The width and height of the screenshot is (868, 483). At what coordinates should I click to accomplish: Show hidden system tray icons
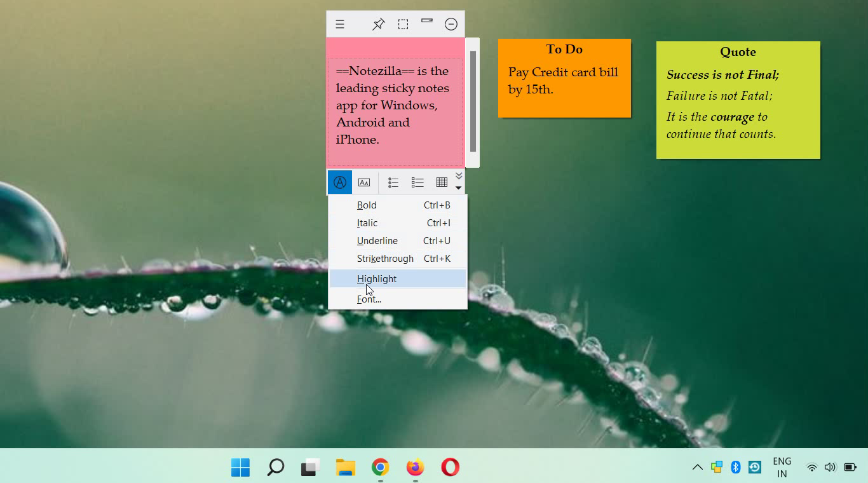point(697,468)
